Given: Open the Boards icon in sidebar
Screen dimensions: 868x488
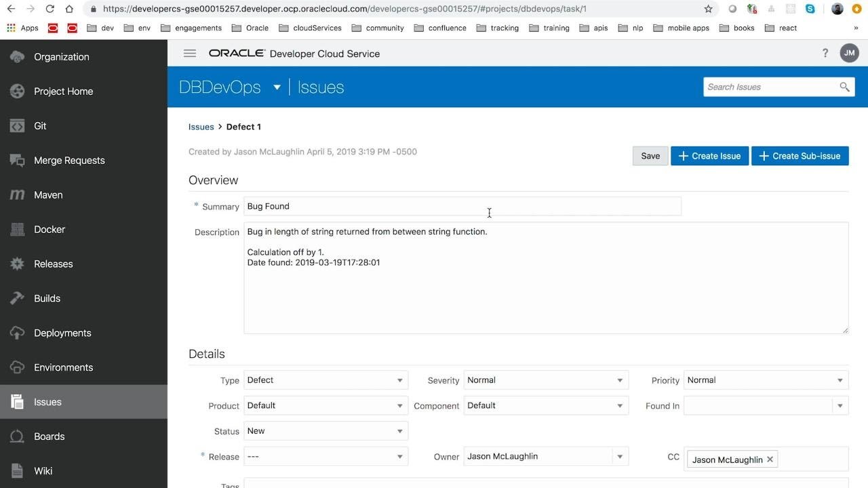Looking at the screenshot, I should [18, 437].
